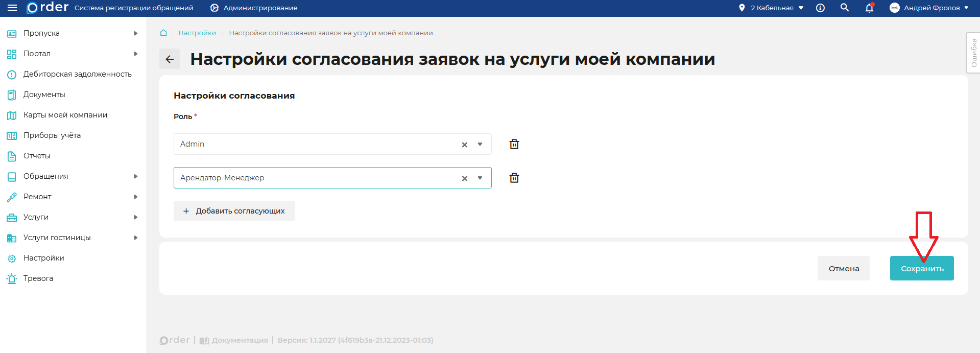This screenshot has width=980, height=353.
Task: Click the Дебиторская задолженность icon
Action: pyautogui.click(x=12, y=75)
